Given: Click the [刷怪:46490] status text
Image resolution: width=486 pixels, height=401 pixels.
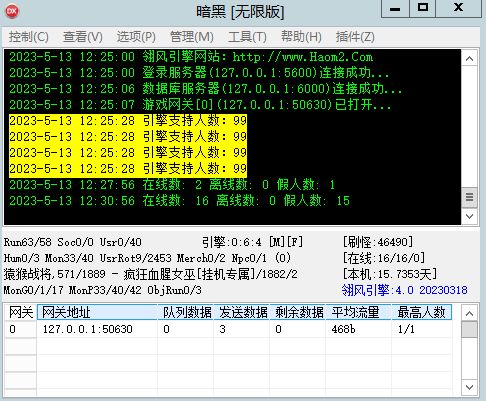Looking at the screenshot, I should click(378, 242).
